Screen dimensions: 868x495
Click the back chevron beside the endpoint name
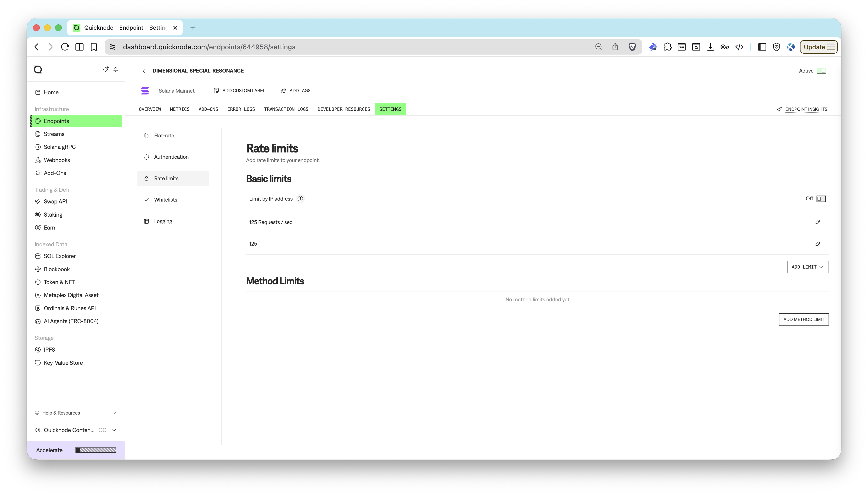(x=144, y=71)
